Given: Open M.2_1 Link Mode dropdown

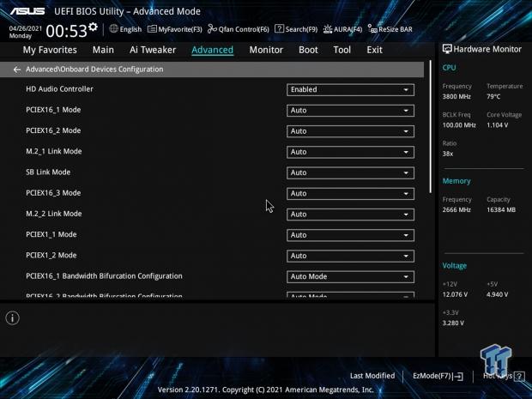Looking at the screenshot, I should pyautogui.click(x=350, y=152).
